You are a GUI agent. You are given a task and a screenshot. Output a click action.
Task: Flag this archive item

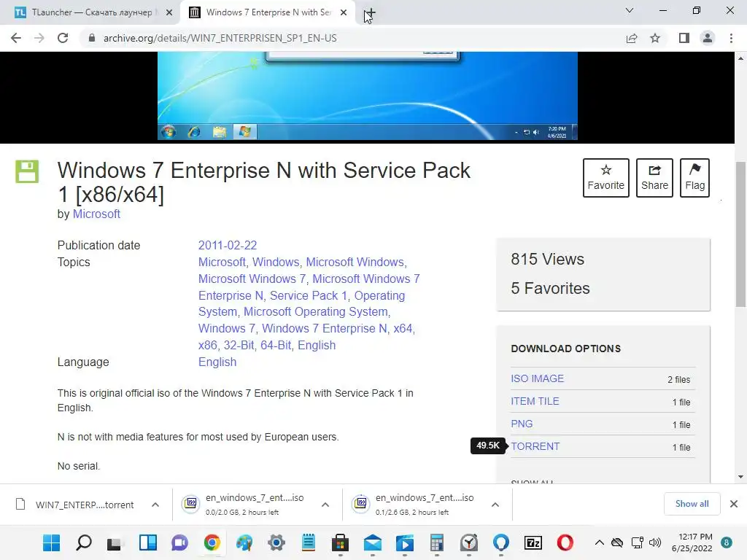pyautogui.click(x=694, y=178)
